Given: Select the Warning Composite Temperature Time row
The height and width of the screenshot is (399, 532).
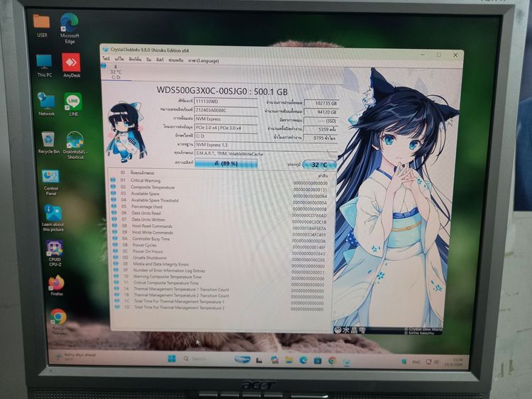Looking at the screenshot, I should [x=220, y=277].
